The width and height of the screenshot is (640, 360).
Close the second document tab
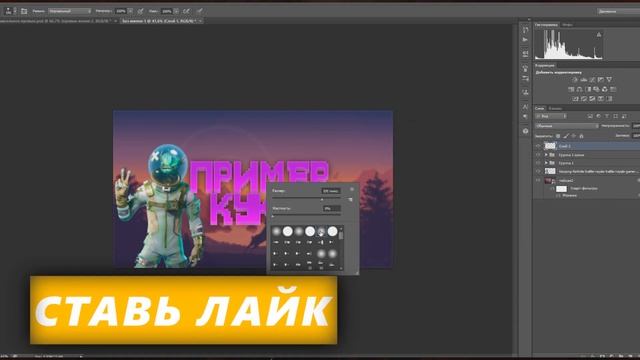point(200,21)
